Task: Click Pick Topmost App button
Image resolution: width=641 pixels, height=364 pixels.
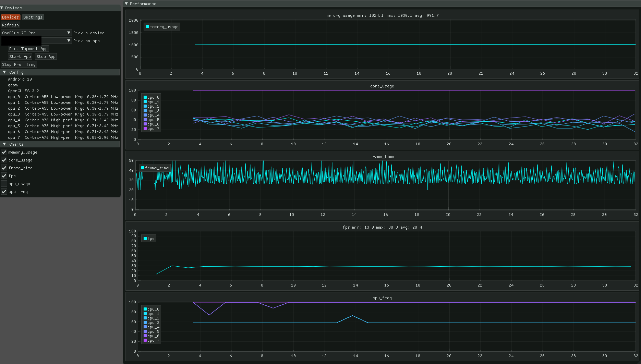Action: [28, 49]
